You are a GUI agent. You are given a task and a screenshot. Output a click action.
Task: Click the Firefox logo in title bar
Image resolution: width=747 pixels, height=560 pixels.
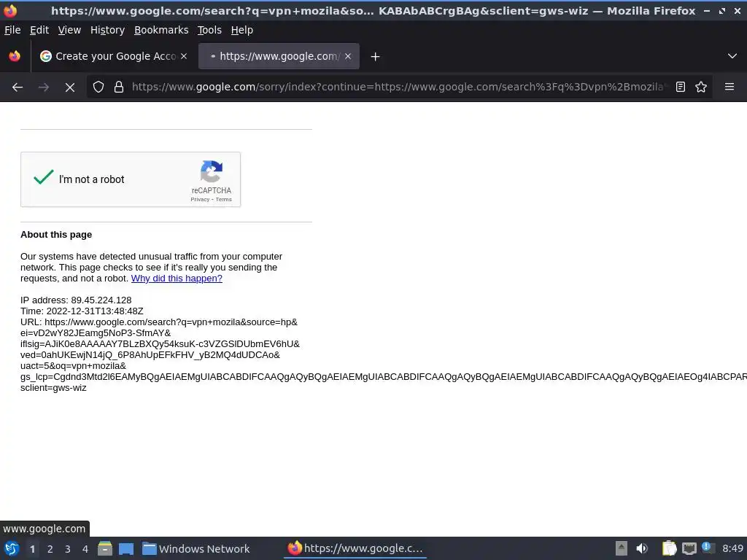coord(10,10)
